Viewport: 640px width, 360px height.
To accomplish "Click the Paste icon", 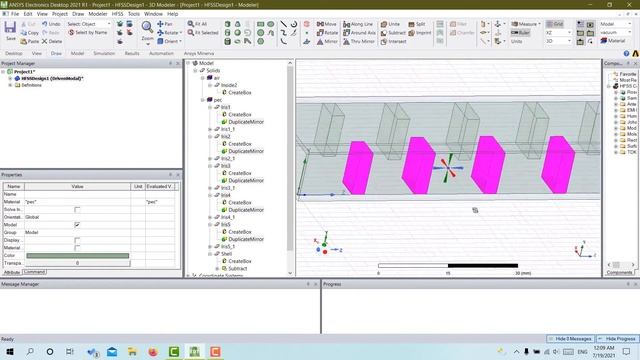I will click(x=29, y=41).
